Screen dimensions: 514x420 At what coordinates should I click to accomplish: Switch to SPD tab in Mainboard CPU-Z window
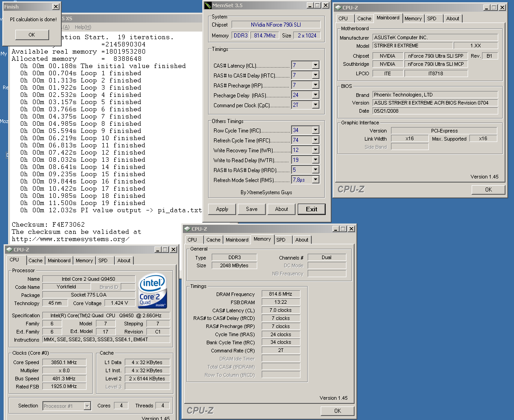[x=432, y=18]
